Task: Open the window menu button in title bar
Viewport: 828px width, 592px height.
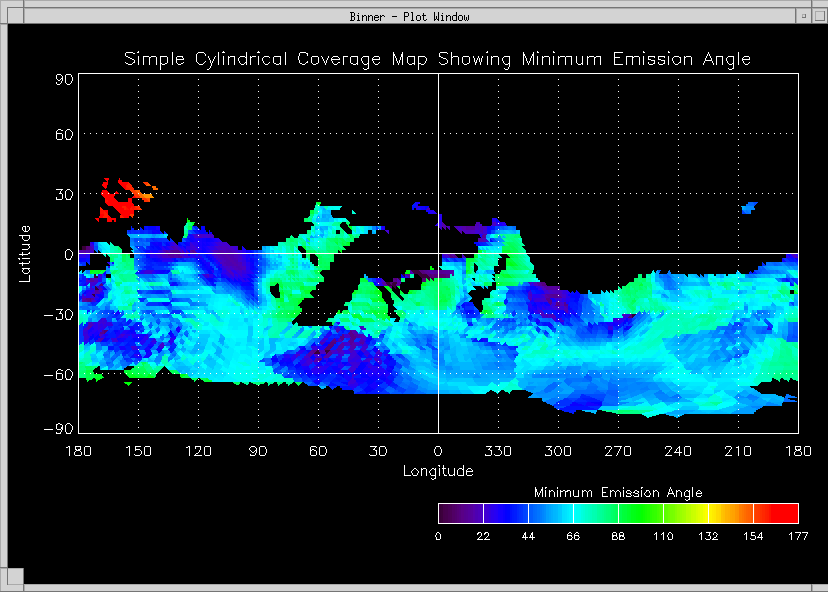Action: coord(13,16)
